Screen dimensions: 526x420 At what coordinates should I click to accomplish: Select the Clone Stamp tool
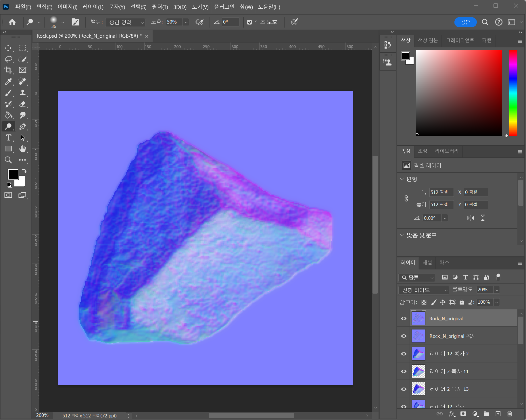[22, 93]
